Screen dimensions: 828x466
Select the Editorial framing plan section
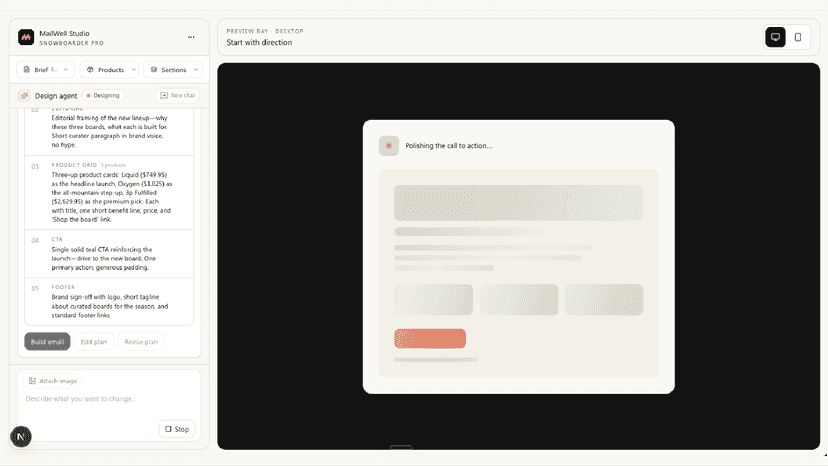pos(109,131)
